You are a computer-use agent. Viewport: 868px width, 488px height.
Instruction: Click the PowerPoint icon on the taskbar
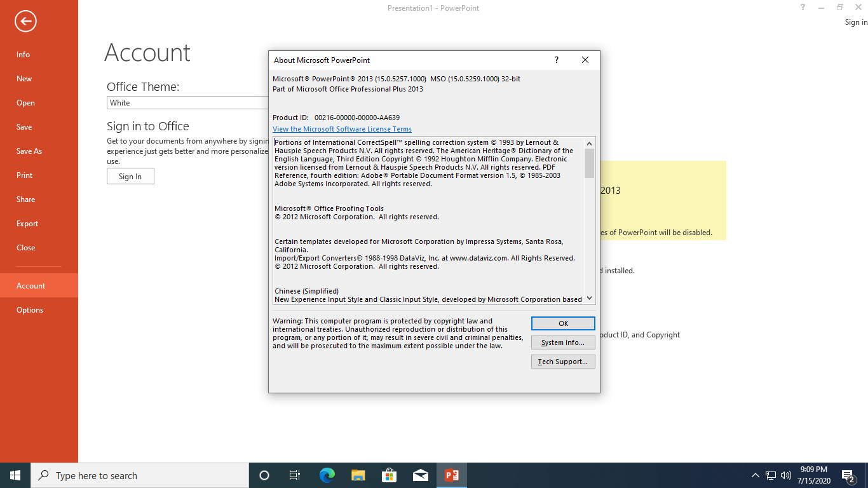tap(452, 475)
